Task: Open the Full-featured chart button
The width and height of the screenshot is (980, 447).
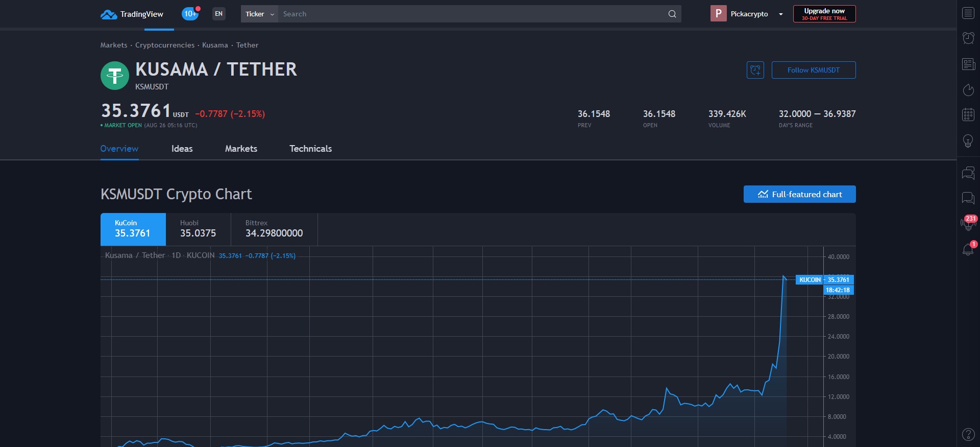Action: click(799, 194)
